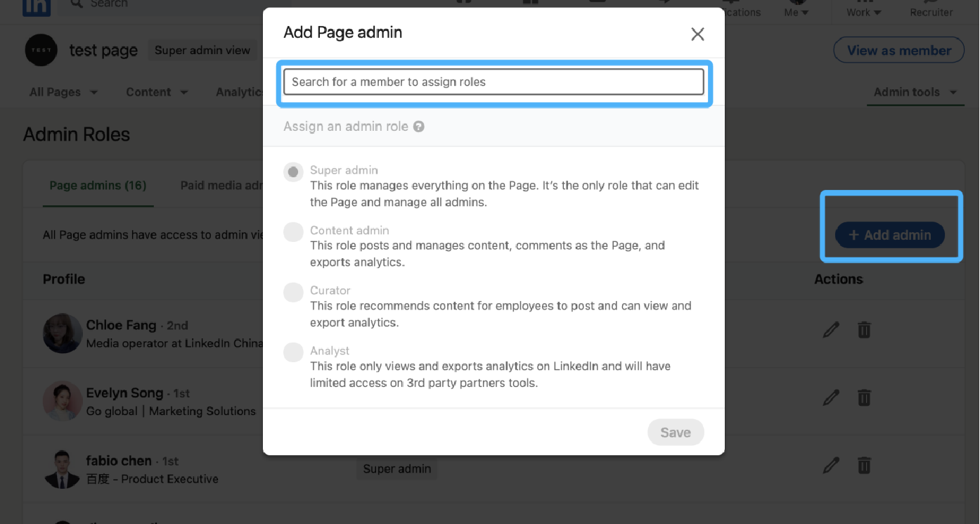Select the Super admin radio button
Viewport: 980px width, 524px height.
[293, 172]
